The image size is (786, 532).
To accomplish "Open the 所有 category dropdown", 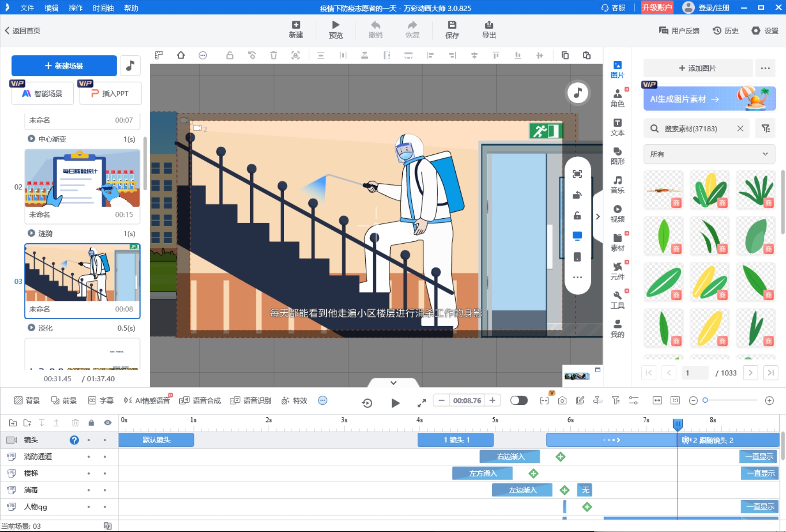I will point(709,154).
